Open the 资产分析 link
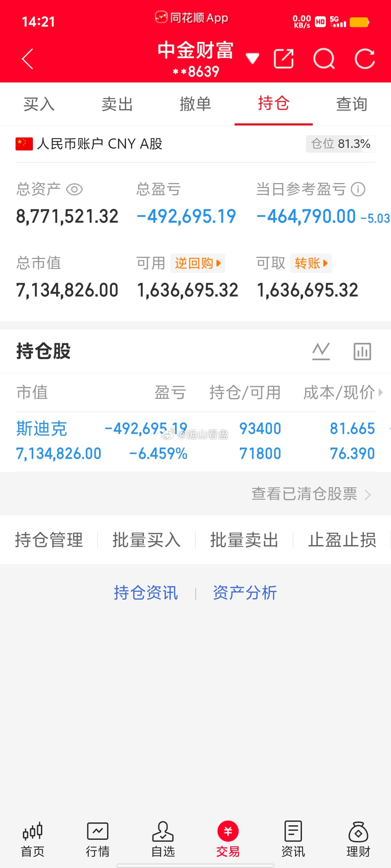391x868 pixels. 245,593
